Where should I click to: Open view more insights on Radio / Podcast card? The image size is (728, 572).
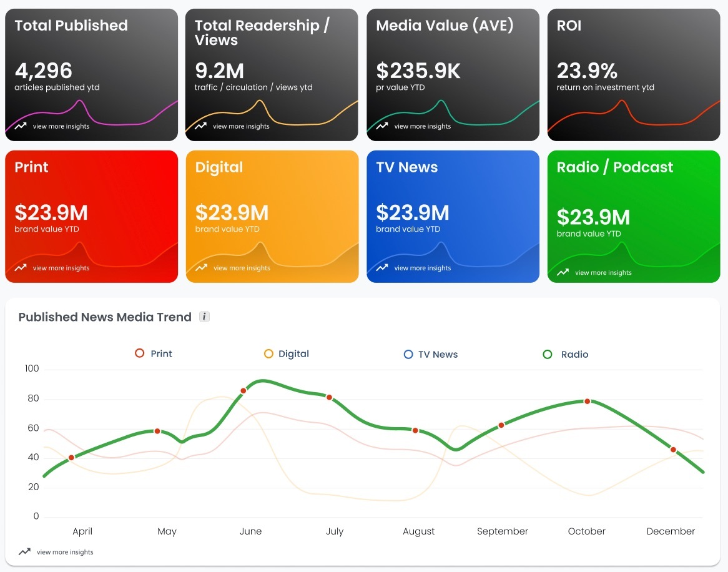[603, 272]
